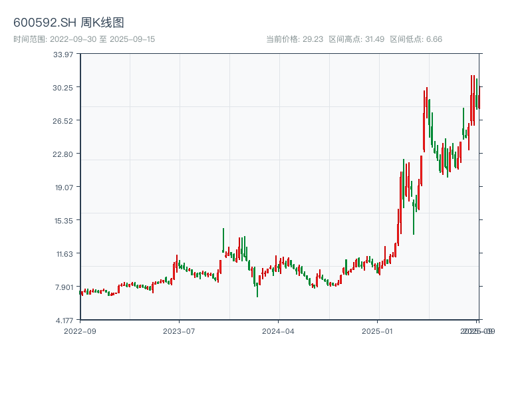Viewport: 532px width, 399px height.
Task: Select the 2022-09 x-axis marker
Action: 80,331
